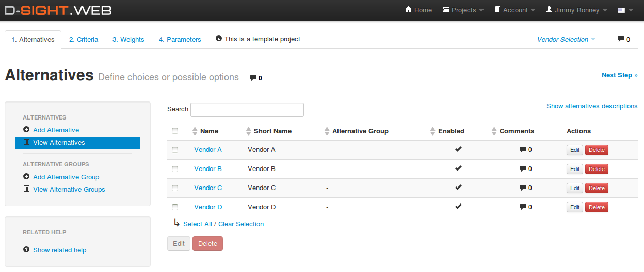Viewport: 644px width, 272px height.
Task: Open comments icon for Vendor C row
Action: tap(523, 188)
